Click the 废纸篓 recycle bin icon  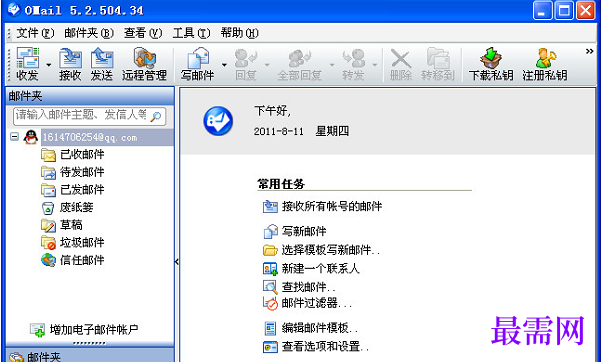coord(48,208)
